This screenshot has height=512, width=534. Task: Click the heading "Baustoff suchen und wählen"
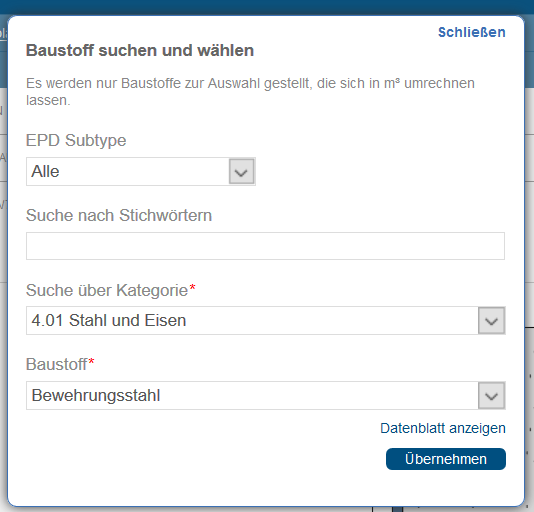click(x=140, y=50)
